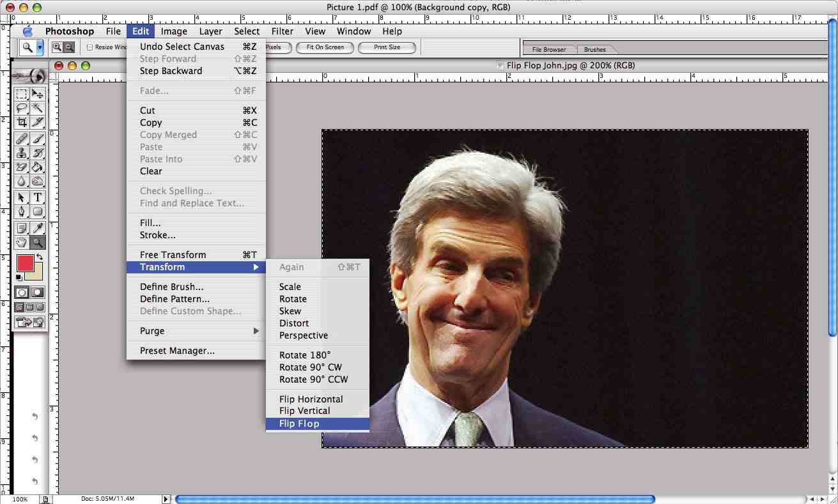Screen dimensions: 838x504
Task: Choose Free Transform from Edit menu
Action: pos(196,255)
